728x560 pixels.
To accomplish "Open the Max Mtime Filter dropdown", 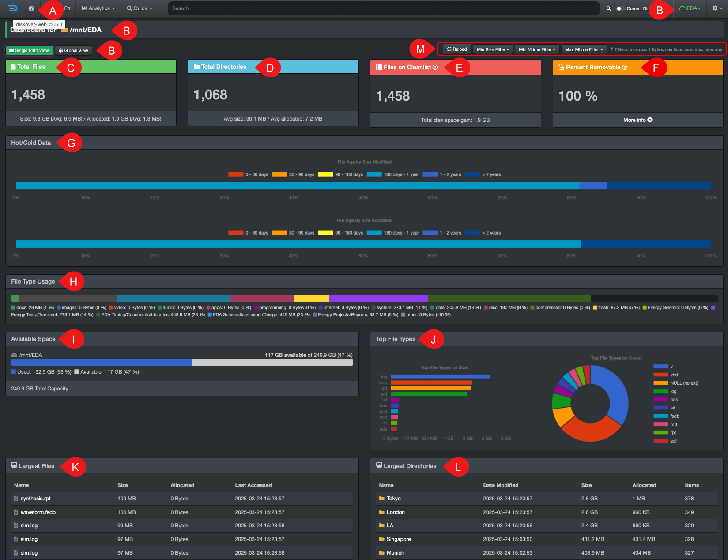I will pos(584,49).
